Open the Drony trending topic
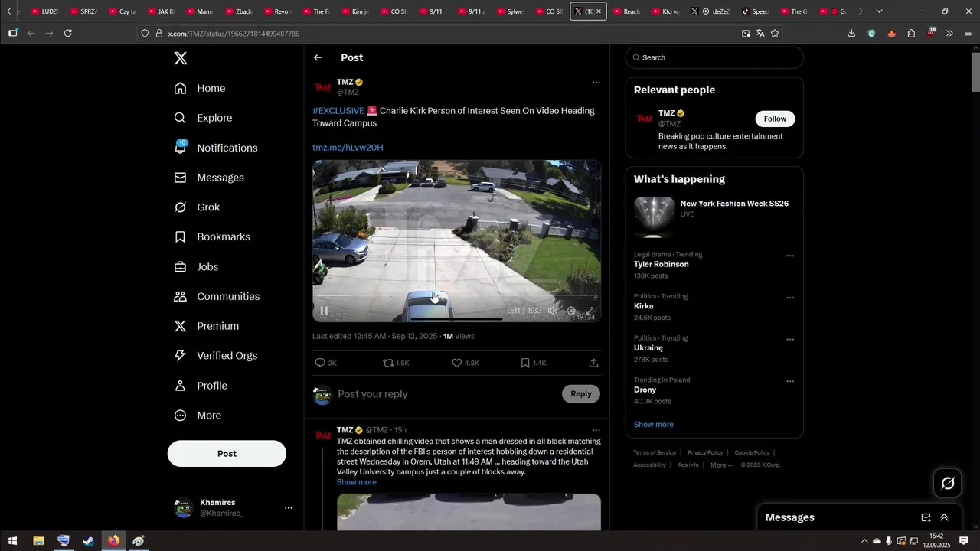The width and height of the screenshot is (980, 551). pos(645,390)
